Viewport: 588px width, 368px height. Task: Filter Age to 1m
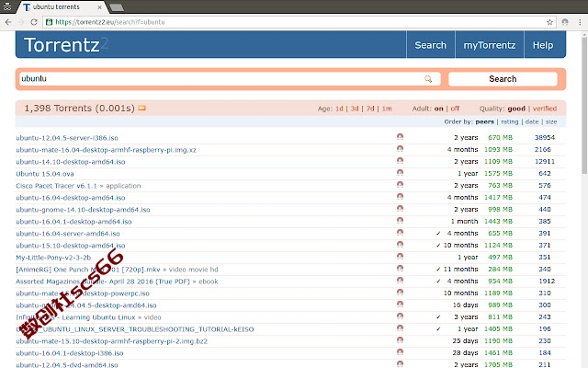pos(387,109)
